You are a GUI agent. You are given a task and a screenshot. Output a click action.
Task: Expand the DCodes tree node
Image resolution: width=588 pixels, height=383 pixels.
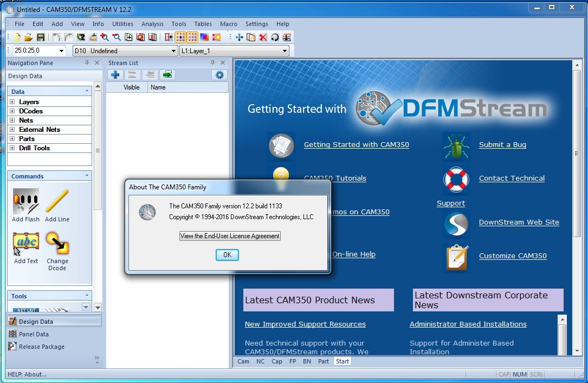[12, 111]
